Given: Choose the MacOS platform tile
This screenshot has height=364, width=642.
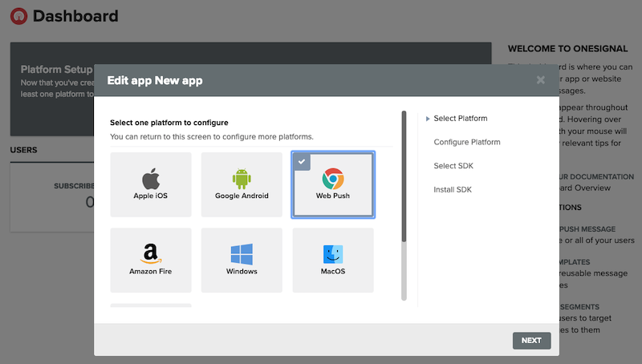Looking at the screenshot, I should click(333, 260).
